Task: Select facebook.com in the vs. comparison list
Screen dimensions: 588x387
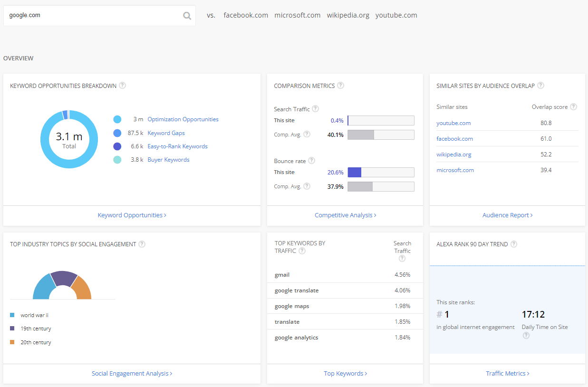Action: (246, 15)
